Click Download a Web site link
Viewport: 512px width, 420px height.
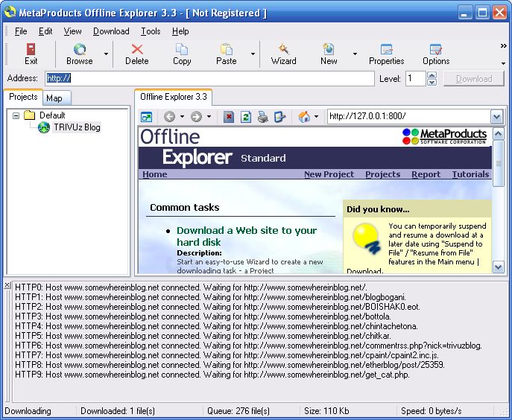247,236
